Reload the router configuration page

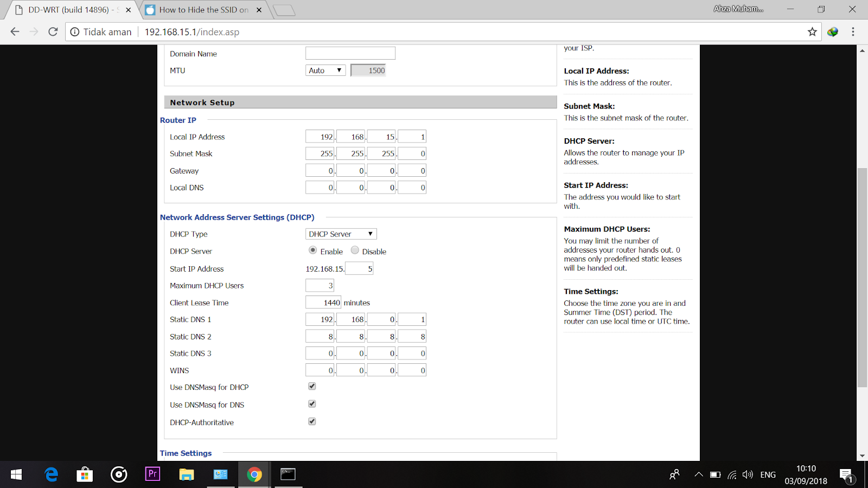[53, 31]
